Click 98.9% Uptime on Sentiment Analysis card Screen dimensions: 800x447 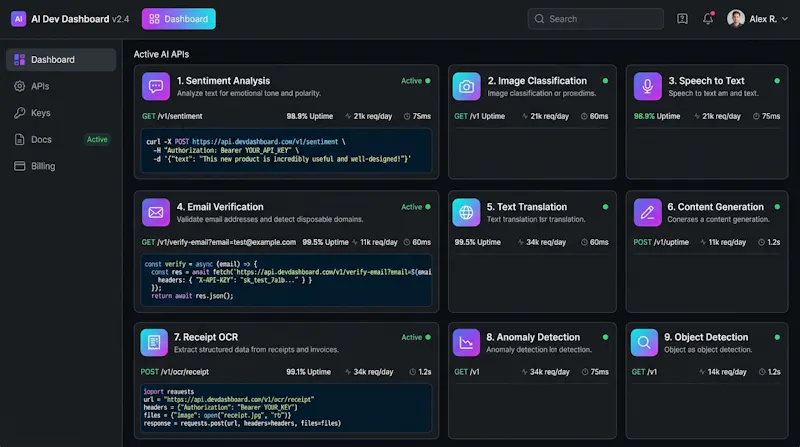[x=310, y=116]
